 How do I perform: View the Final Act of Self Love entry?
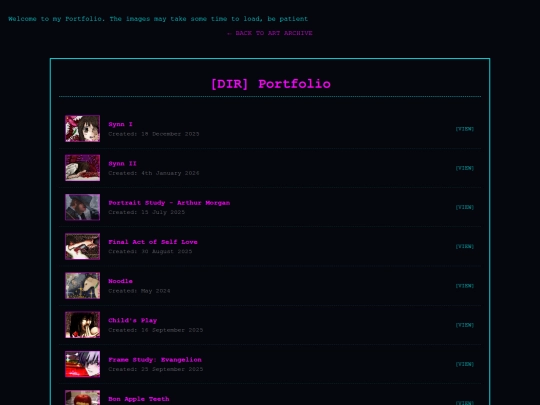(x=465, y=247)
